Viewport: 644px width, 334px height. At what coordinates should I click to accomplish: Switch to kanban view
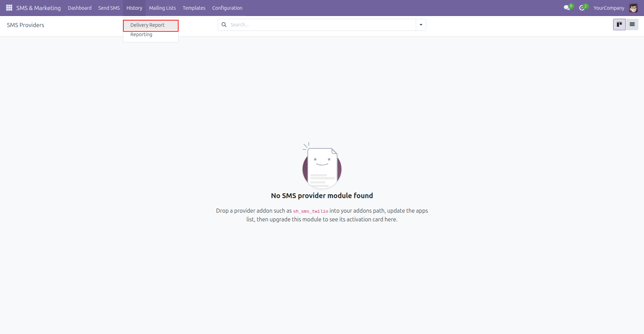619,24
